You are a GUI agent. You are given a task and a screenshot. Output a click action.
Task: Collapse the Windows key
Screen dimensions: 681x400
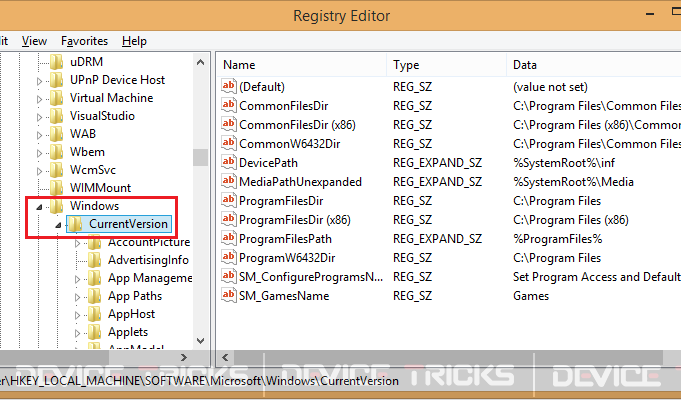coord(40,207)
